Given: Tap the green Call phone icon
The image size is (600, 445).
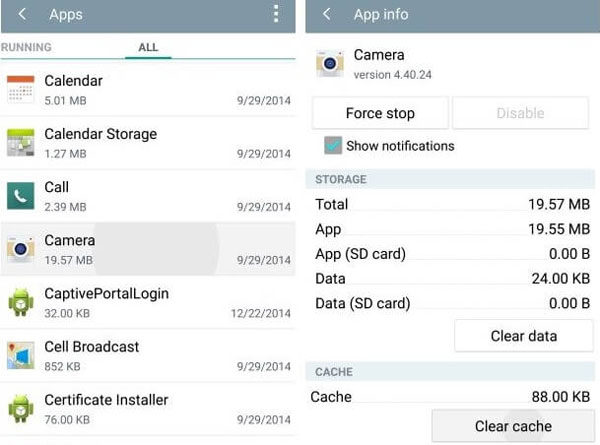Looking at the screenshot, I should (x=21, y=196).
